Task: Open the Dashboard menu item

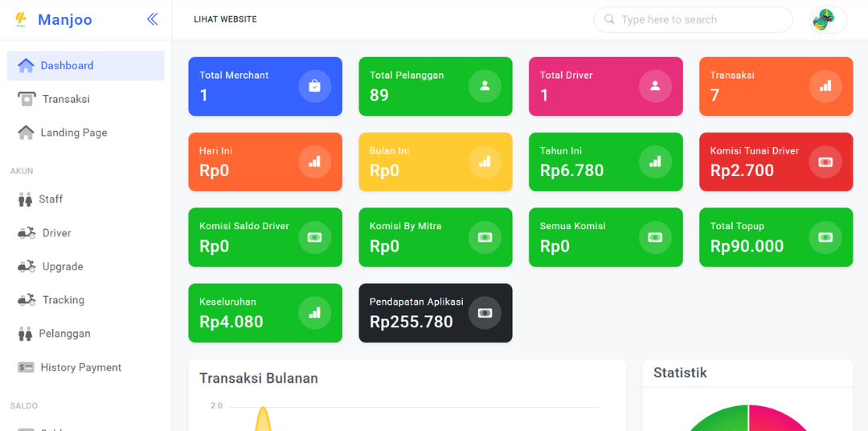Action: [67, 66]
